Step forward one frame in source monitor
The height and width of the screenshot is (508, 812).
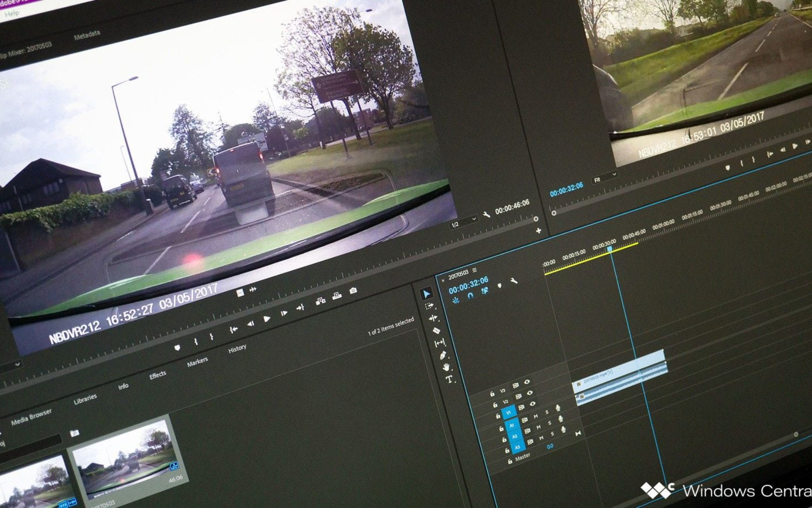tap(284, 313)
